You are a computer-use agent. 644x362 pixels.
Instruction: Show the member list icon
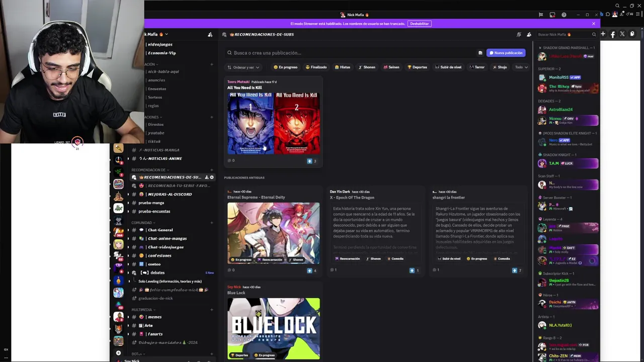tap(529, 34)
